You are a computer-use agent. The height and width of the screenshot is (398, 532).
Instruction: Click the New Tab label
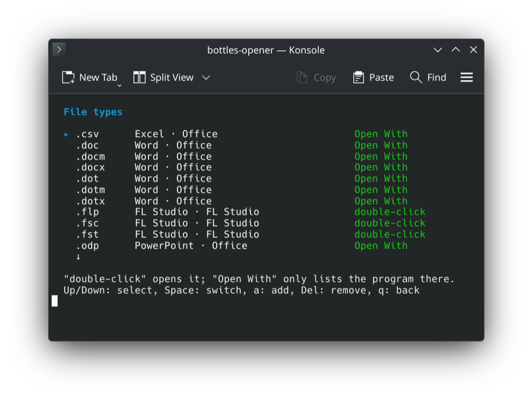tap(99, 78)
